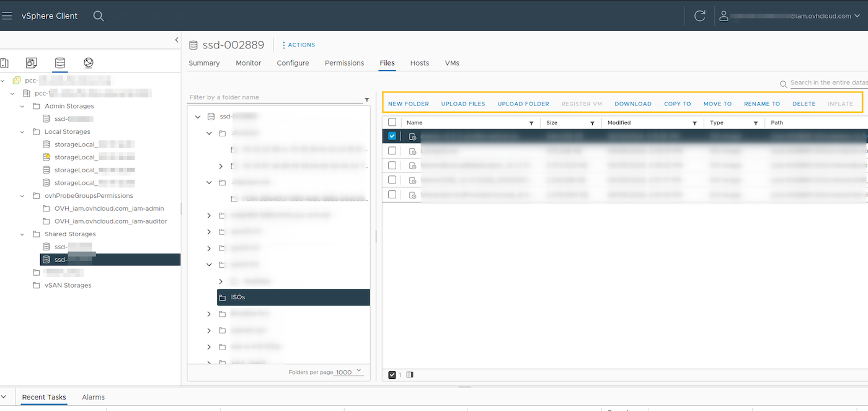Toggle the select-all checkbox in the header row

[x=392, y=122]
